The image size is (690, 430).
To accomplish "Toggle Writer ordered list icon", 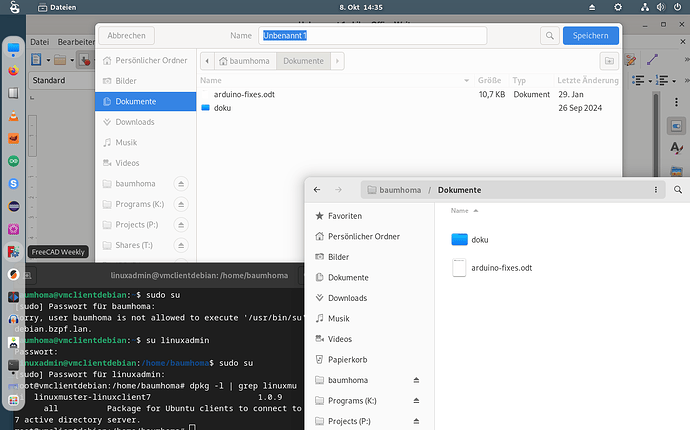I will pyautogui.click(x=662, y=80).
